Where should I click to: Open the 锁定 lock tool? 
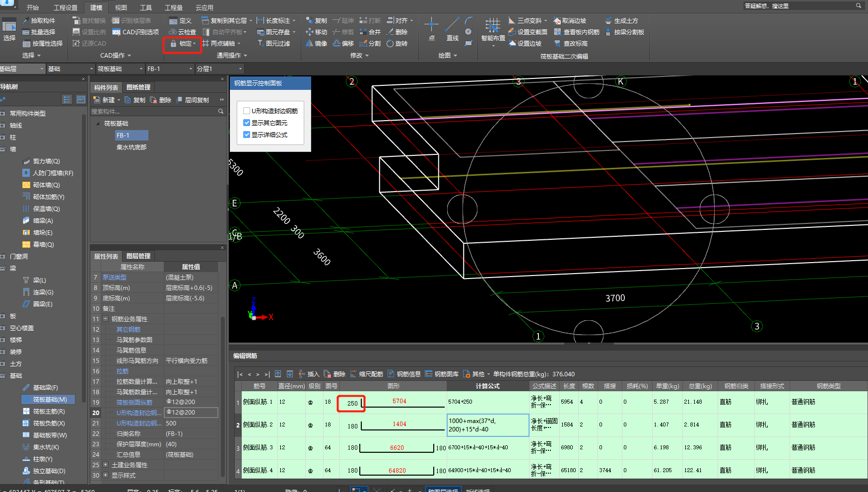click(182, 44)
